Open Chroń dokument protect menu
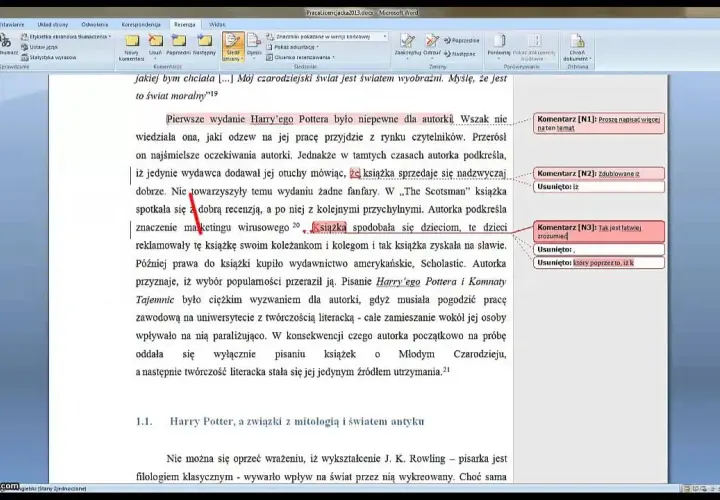 tap(577, 48)
